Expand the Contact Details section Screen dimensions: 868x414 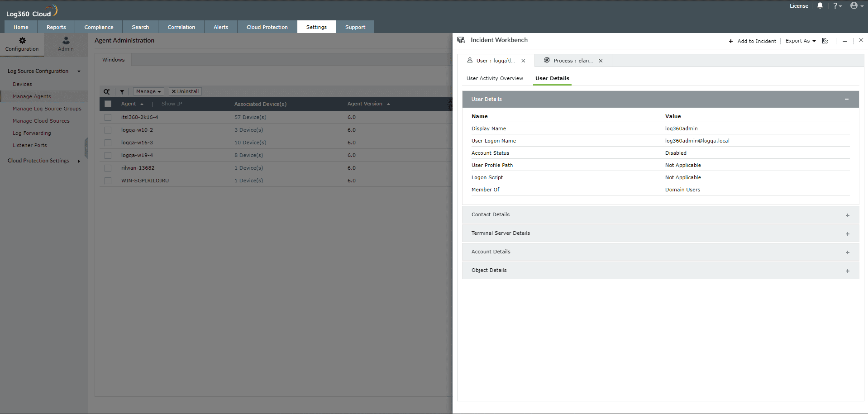coord(847,215)
